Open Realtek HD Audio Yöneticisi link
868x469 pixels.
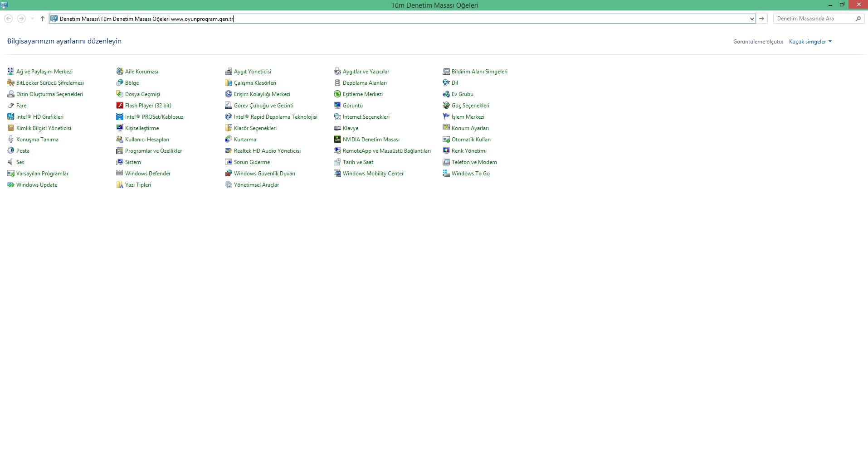(x=267, y=151)
